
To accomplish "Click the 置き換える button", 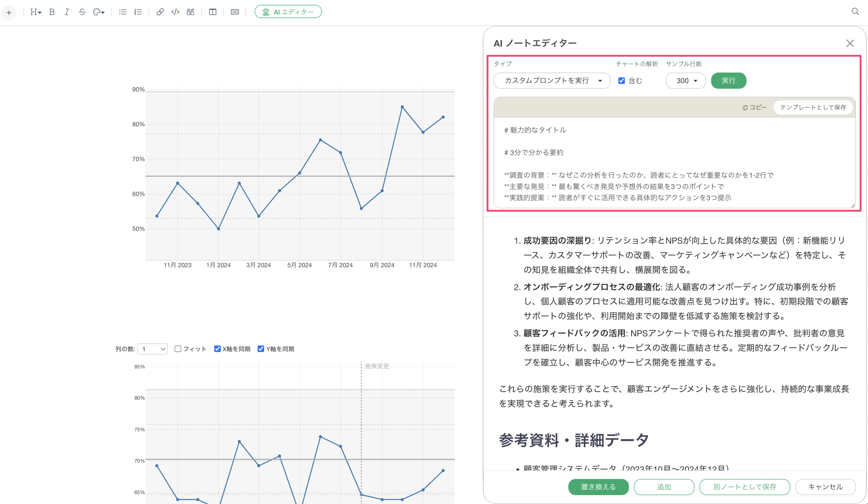I will pos(598,487).
